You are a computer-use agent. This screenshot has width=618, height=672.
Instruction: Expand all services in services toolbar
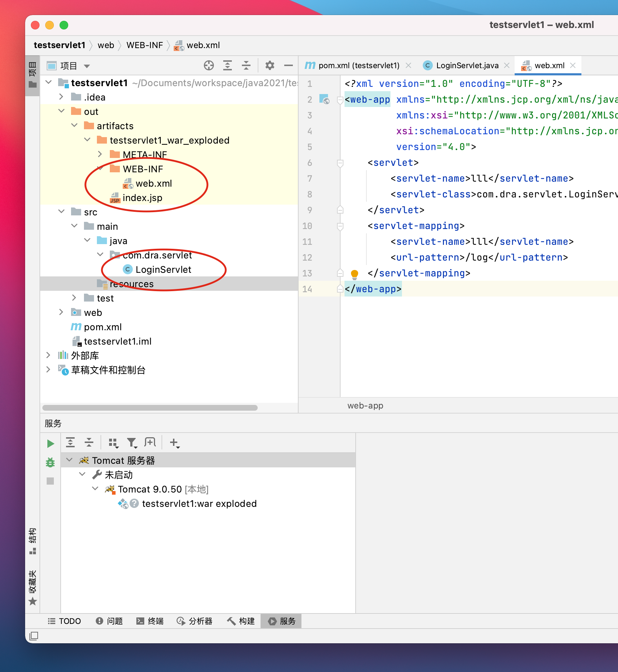pyautogui.click(x=70, y=443)
